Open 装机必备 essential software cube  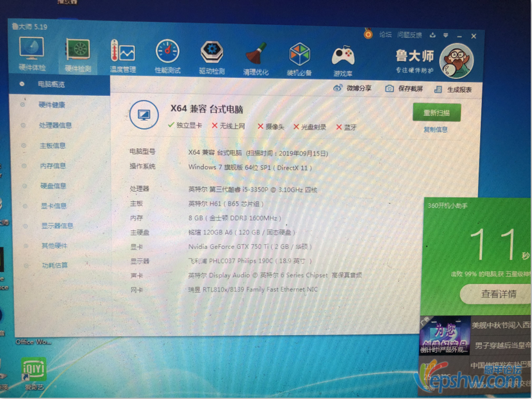click(x=299, y=59)
